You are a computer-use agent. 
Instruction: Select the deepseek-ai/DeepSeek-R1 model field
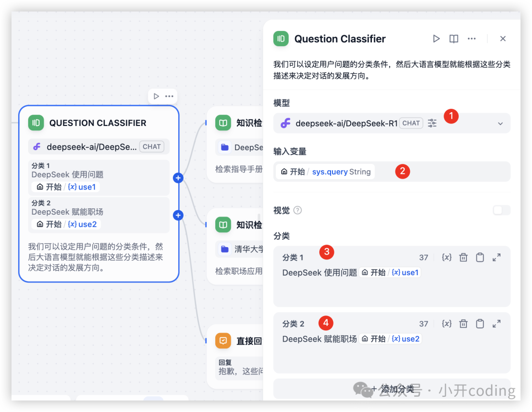point(392,123)
